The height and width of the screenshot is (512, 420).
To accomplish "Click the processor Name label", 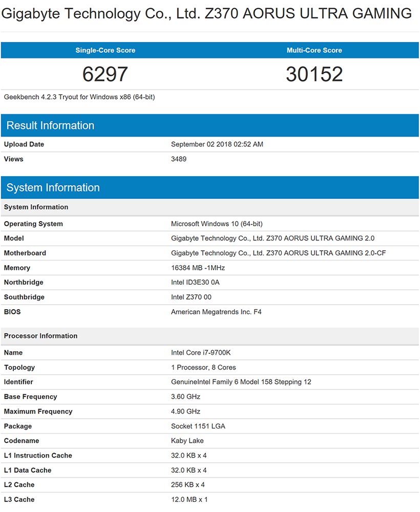I will pyautogui.click(x=13, y=353).
